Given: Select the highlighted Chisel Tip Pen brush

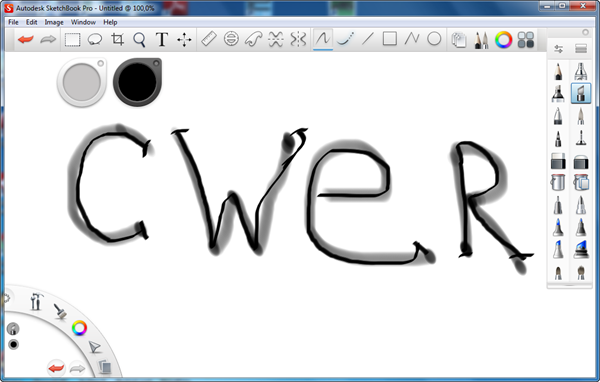Looking at the screenshot, I should point(581,94).
